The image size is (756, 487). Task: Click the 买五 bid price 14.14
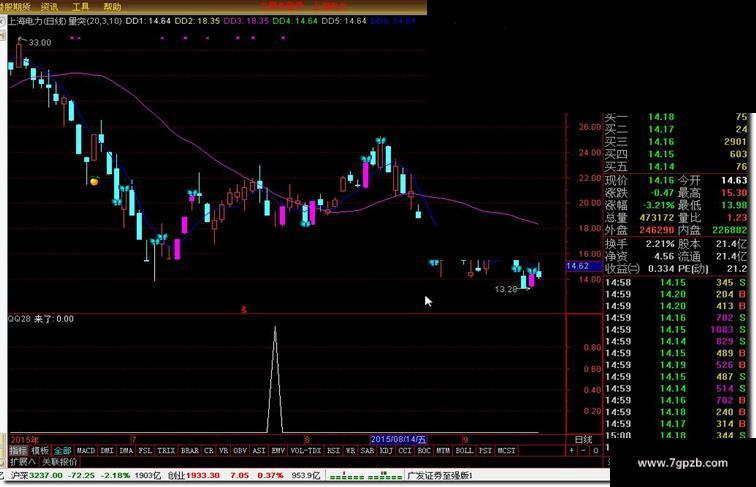(661, 167)
